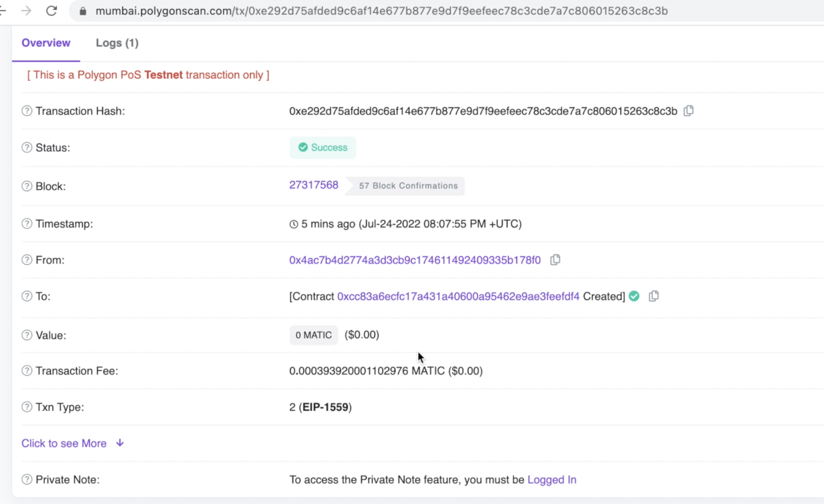Click help icon next to Transaction Fee

pos(27,371)
